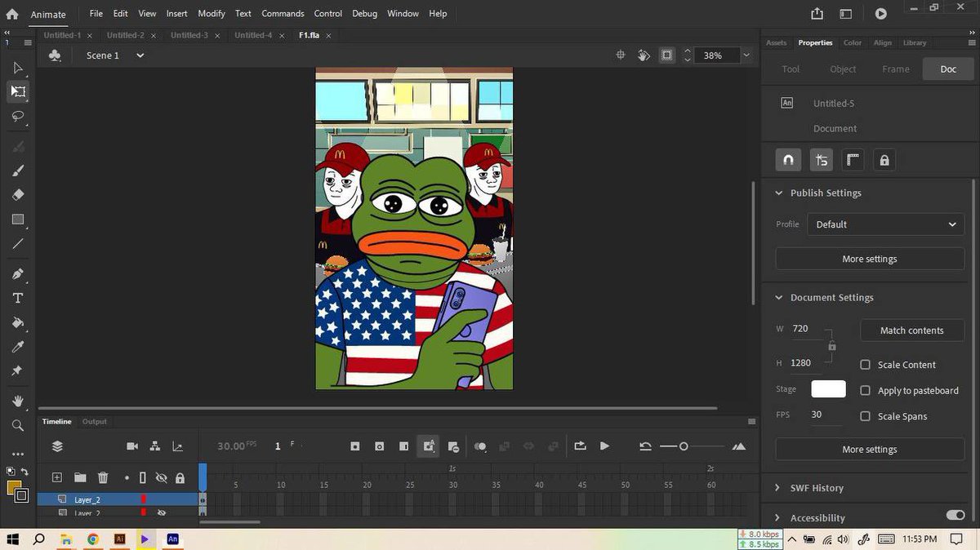The height and width of the screenshot is (550, 980).
Task: Open the Edit Toolbar three-dots button
Action: (x=18, y=454)
